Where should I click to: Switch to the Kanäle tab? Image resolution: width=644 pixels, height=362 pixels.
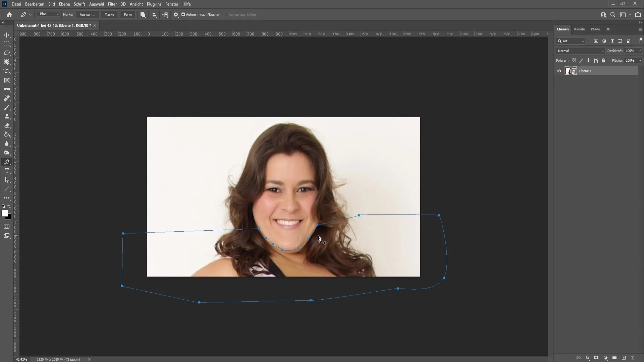(x=579, y=29)
